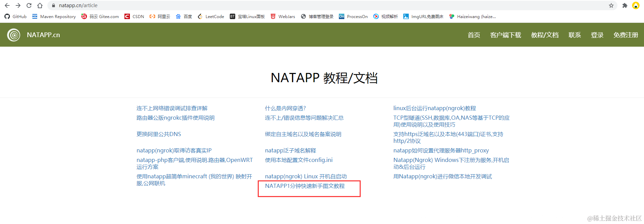Open the browser home page icon

[40, 5]
